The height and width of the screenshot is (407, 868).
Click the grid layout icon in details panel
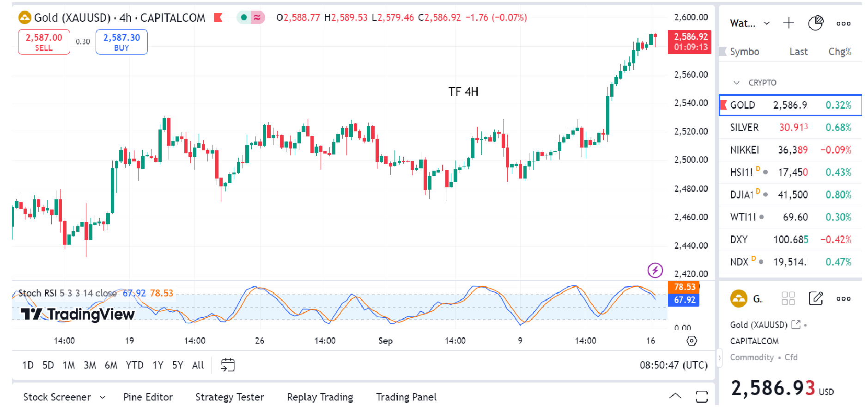click(x=788, y=298)
